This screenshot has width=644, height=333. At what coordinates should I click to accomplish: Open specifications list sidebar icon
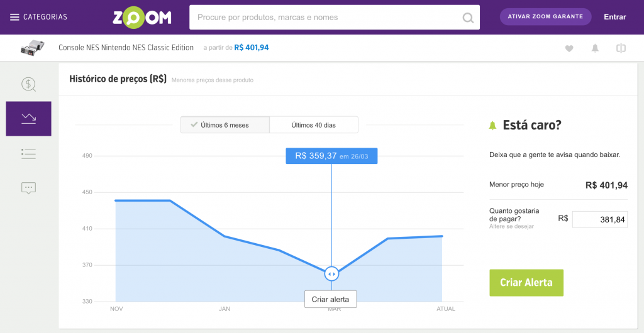click(x=28, y=154)
